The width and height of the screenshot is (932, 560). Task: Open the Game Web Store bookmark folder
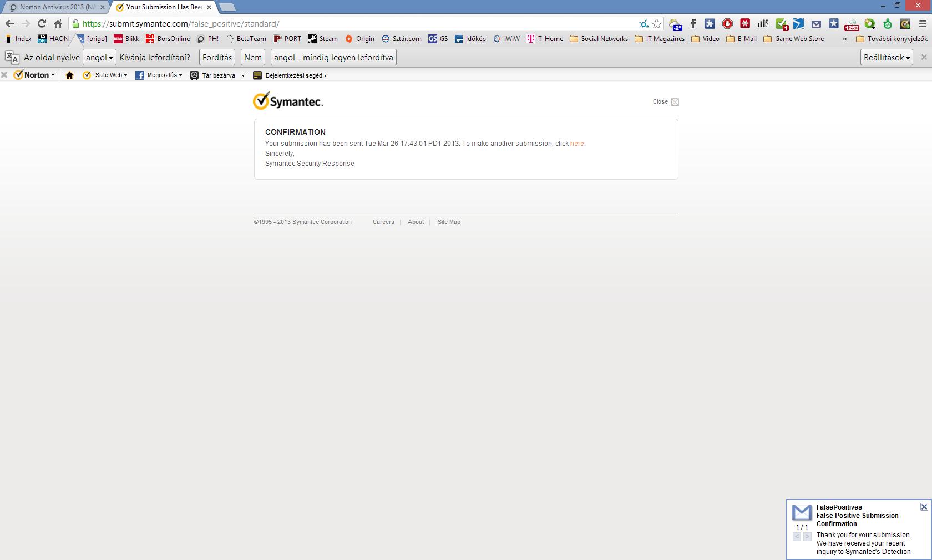pyautogui.click(x=793, y=39)
